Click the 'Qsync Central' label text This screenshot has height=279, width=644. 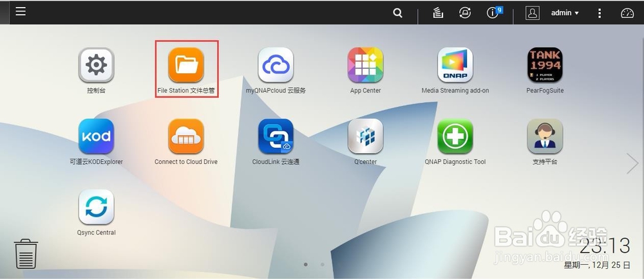[96, 233]
